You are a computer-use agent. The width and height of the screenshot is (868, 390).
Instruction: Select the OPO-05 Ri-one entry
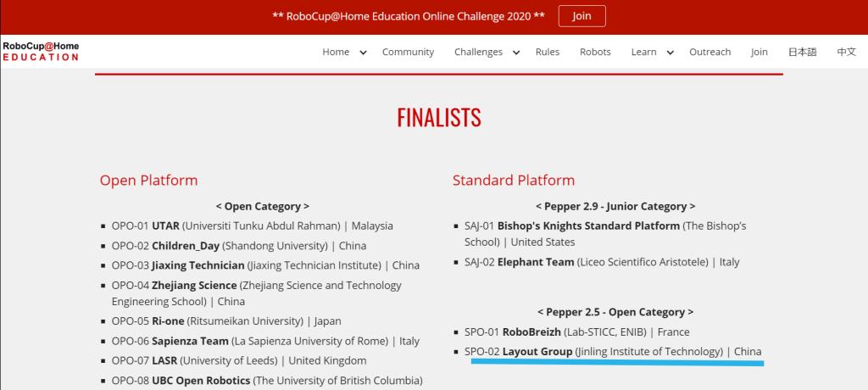225,320
